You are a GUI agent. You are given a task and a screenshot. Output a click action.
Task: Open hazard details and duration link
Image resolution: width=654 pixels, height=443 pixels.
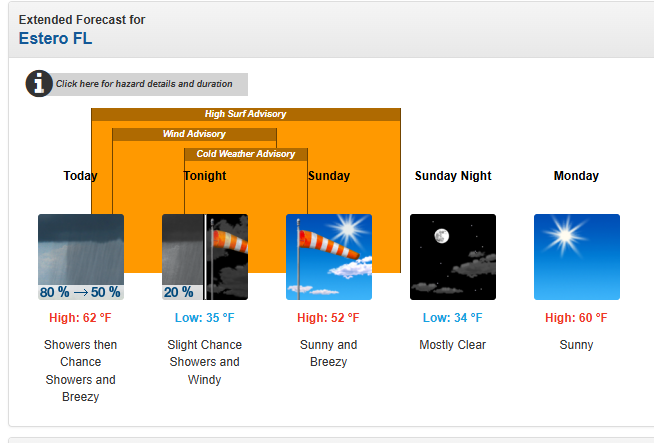coord(144,84)
